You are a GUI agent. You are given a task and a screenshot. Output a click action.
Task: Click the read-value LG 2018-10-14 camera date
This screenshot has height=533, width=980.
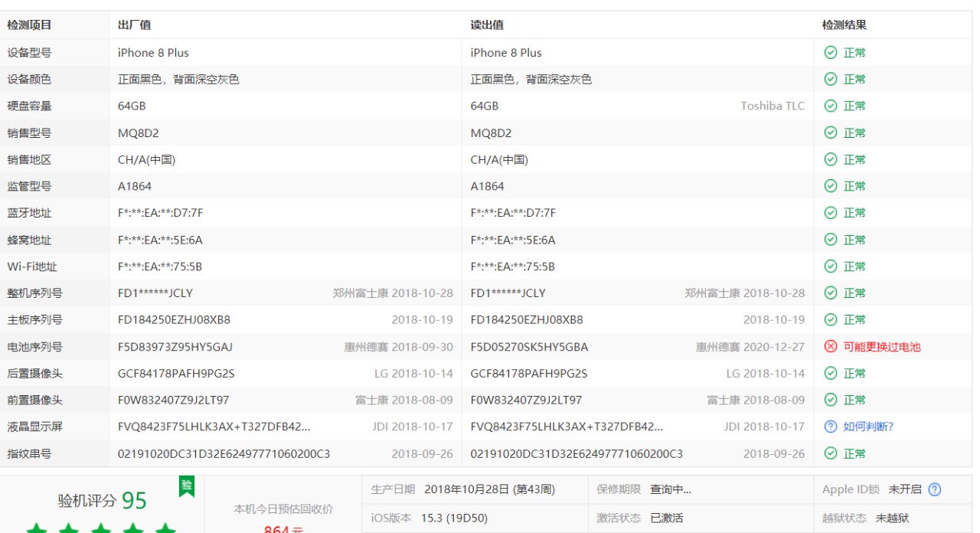pos(766,374)
